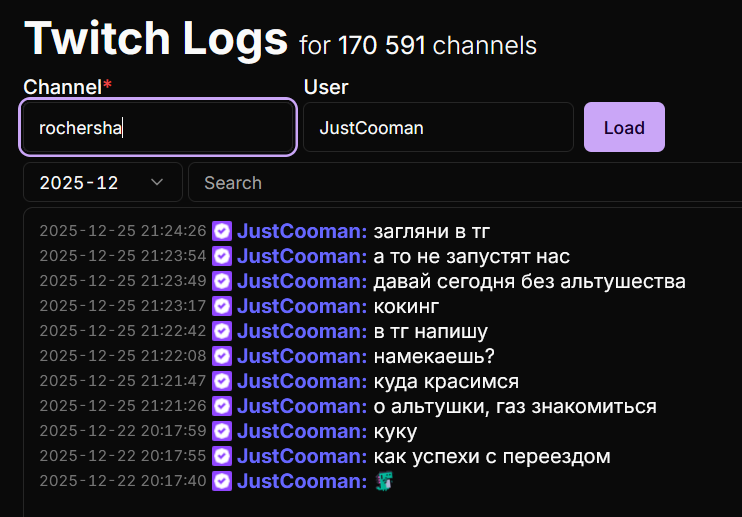Click the verified badge on the 21:23:49 message
742x517 pixels.
[x=222, y=281]
